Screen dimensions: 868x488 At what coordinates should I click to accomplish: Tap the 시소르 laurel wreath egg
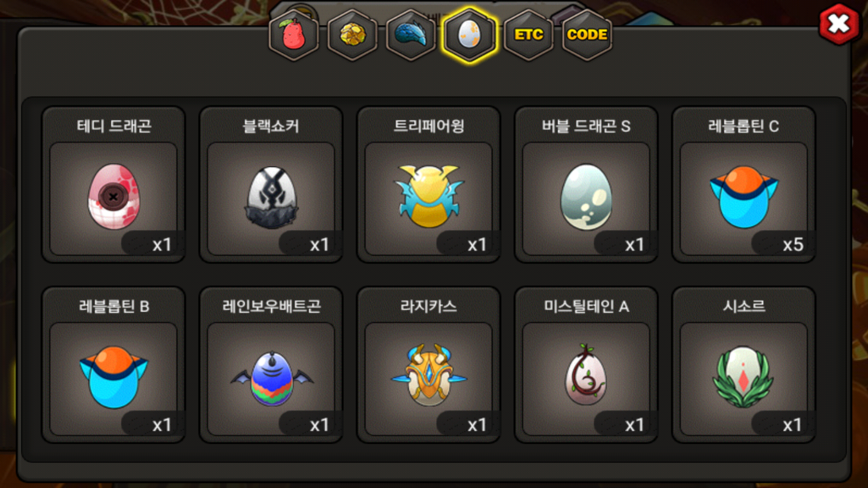744,377
